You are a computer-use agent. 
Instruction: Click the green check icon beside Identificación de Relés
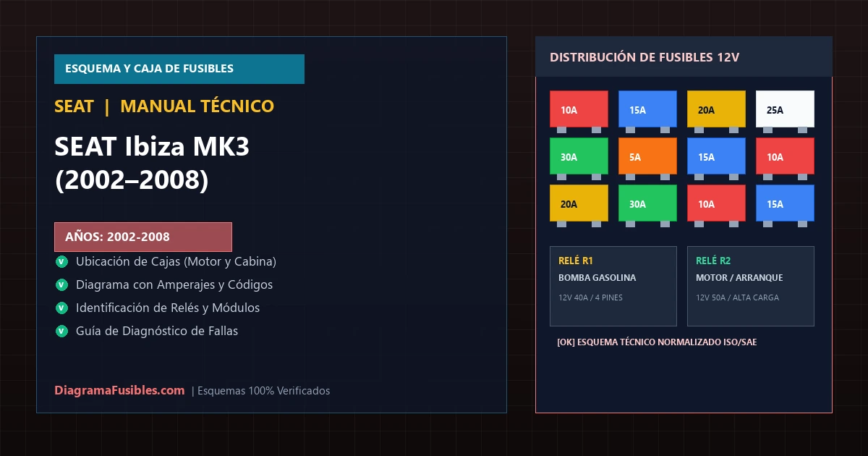61,308
